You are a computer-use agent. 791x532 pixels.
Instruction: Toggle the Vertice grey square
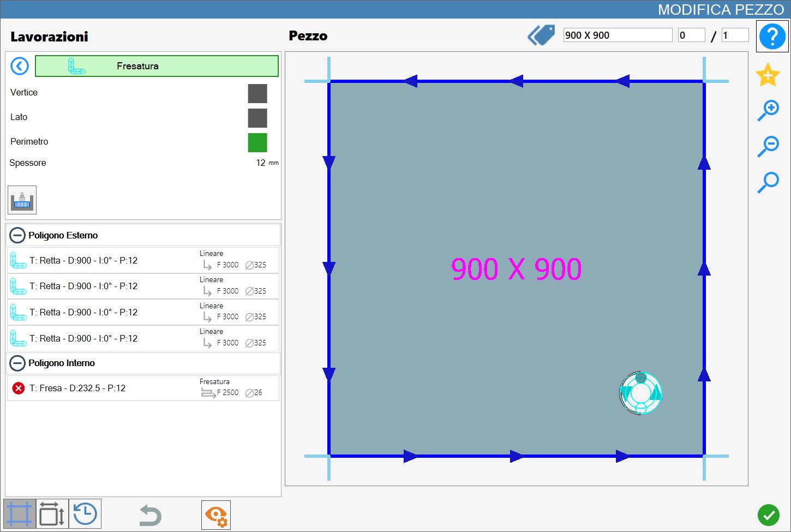tap(257, 93)
